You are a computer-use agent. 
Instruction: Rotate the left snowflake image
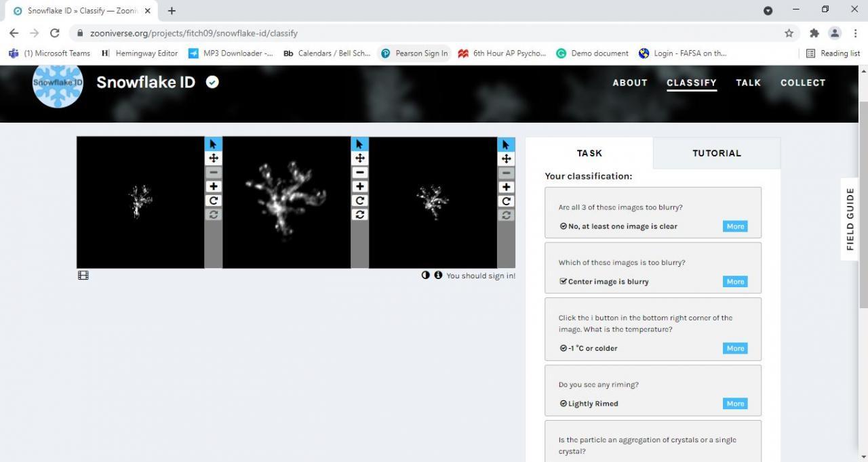(213, 201)
